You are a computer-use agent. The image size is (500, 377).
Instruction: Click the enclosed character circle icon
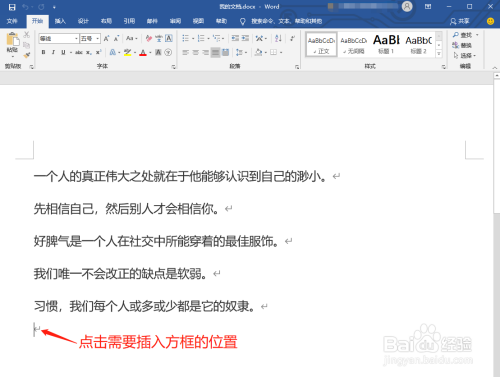click(x=168, y=52)
